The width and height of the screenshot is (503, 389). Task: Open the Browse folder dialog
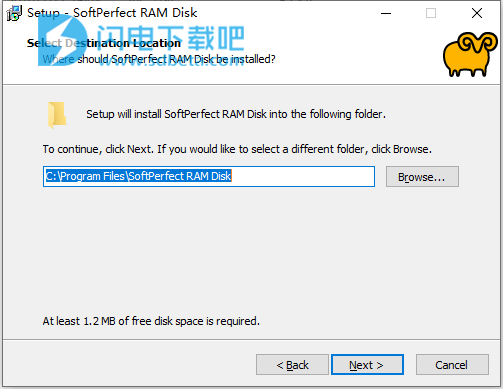point(422,177)
